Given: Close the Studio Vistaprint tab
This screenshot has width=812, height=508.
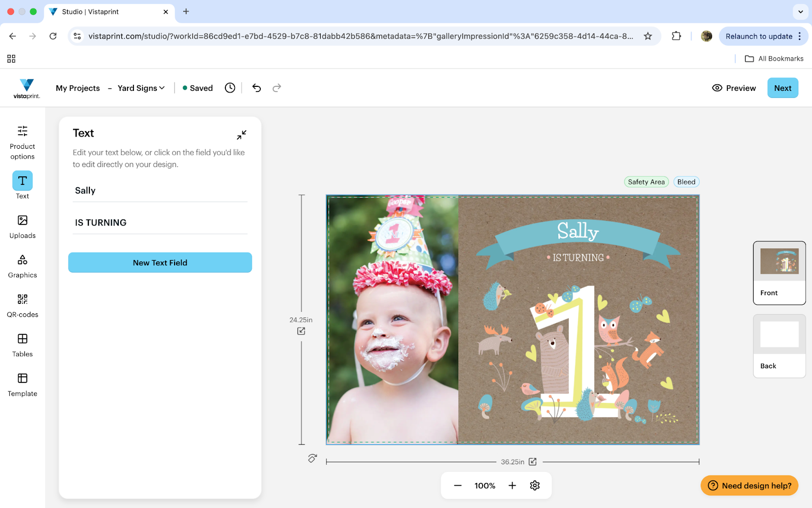Looking at the screenshot, I should point(165,12).
